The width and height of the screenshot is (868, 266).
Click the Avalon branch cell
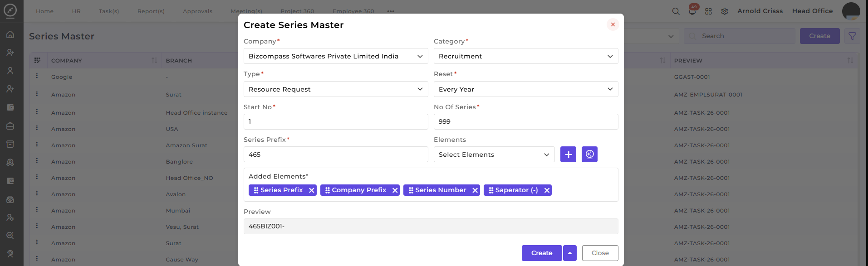tap(176, 194)
